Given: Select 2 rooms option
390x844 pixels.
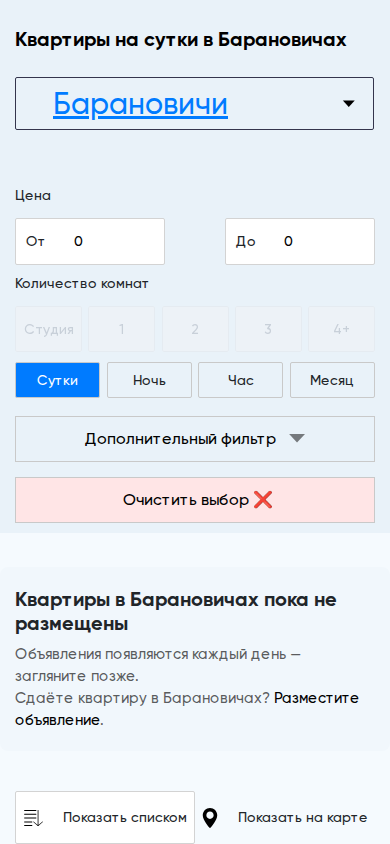Looking at the screenshot, I should (195, 329).
